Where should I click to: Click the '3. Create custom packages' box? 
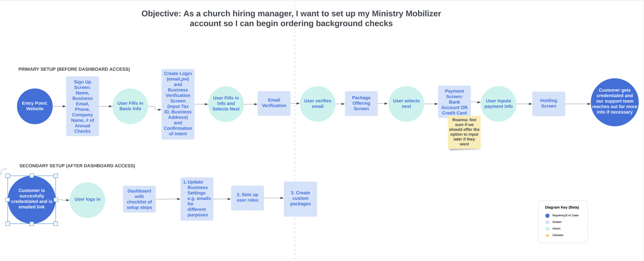click(300, 199)
